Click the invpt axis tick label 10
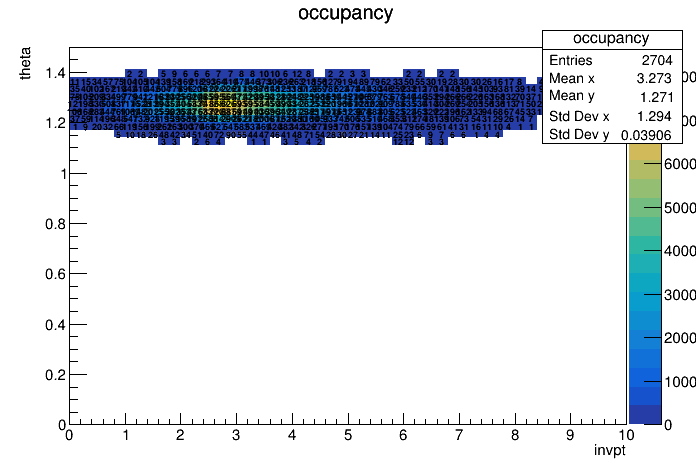Viewport: 696px width, 472px height. click(x=625, y=435)
